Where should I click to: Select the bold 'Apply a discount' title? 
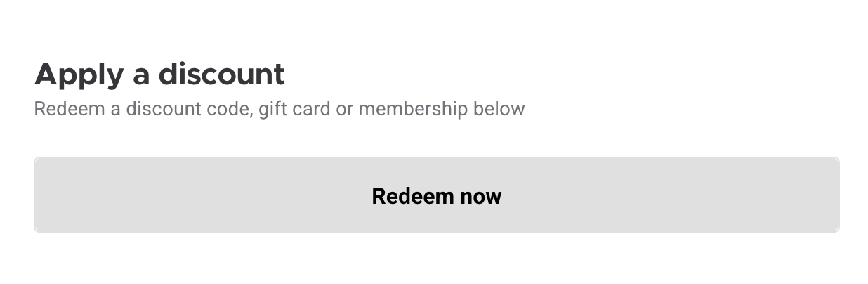pos(159,75)
